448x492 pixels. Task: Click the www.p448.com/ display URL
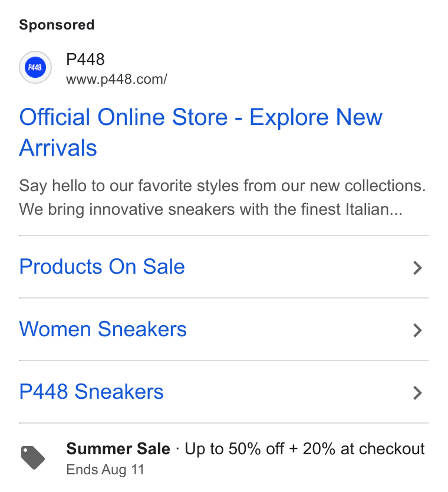point(117,79)
